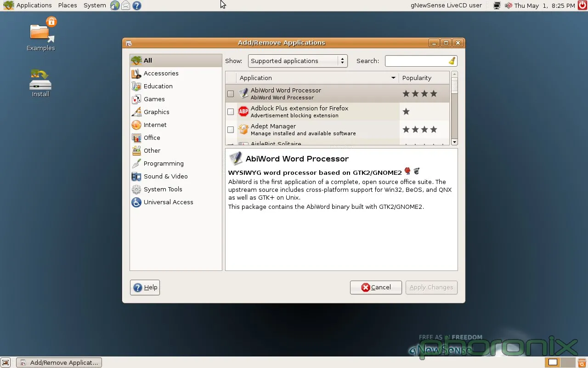Click the volume icon in system tray
588x368 pixels.
click(509, 6)
